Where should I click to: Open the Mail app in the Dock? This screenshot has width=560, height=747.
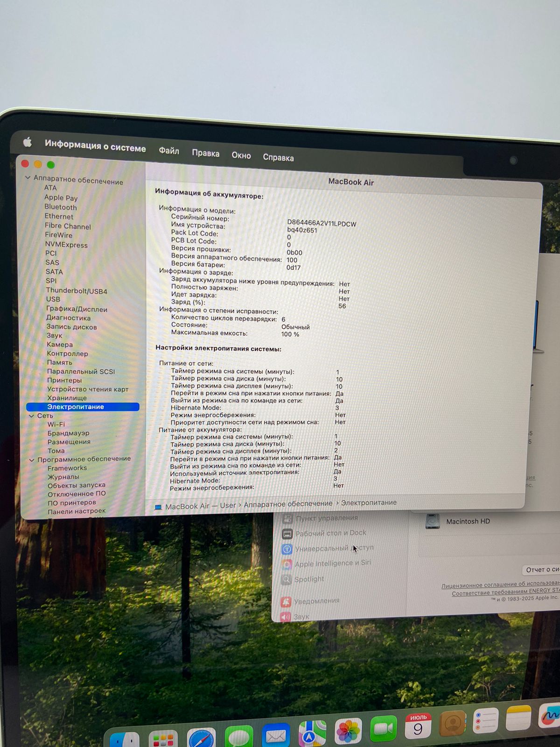click(275, 735)
